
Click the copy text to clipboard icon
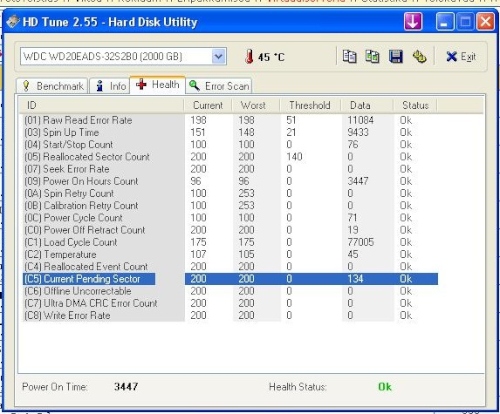349,57
